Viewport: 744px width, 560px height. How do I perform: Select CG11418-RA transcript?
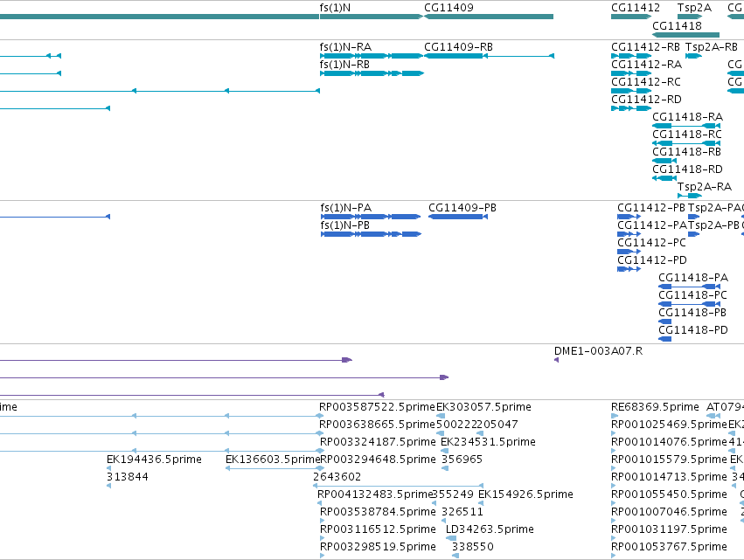tap(686, 126)
